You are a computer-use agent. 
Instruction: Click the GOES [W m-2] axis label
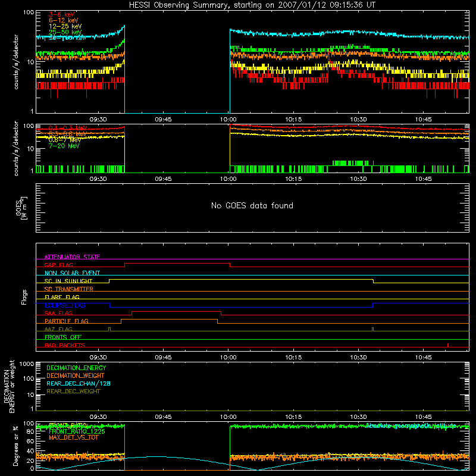tap(21, 208)
